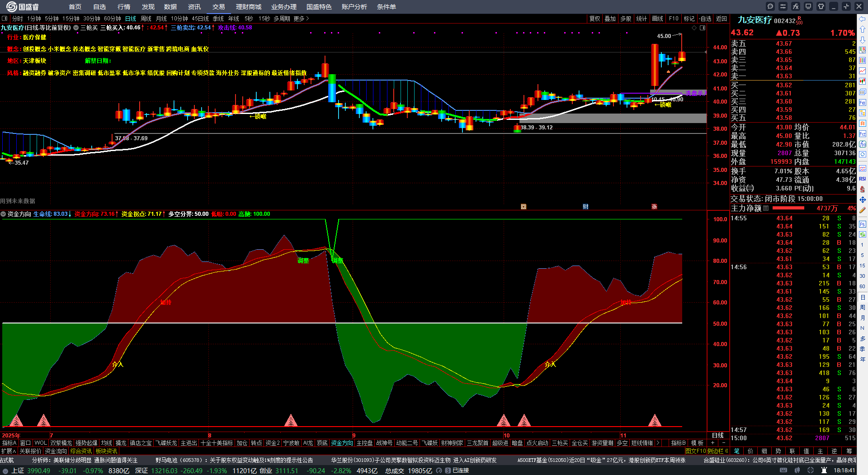868x475 pixels.
Task: Open the 账户分析 menu
Action: click(x=354, y=7)
